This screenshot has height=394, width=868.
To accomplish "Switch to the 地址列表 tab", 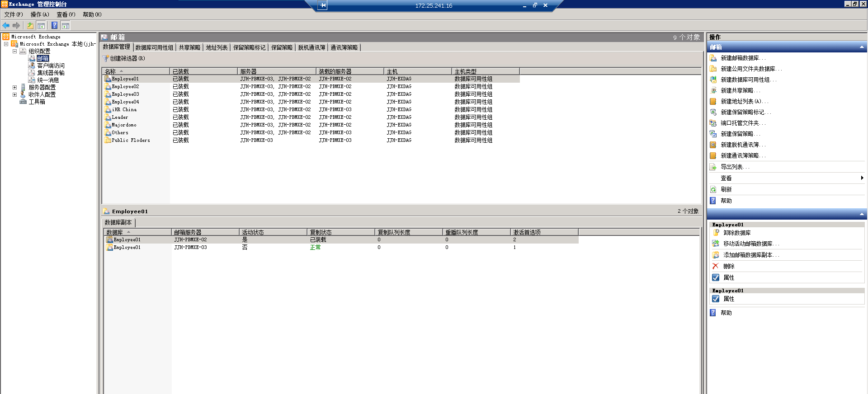I will tap(217, 47).
